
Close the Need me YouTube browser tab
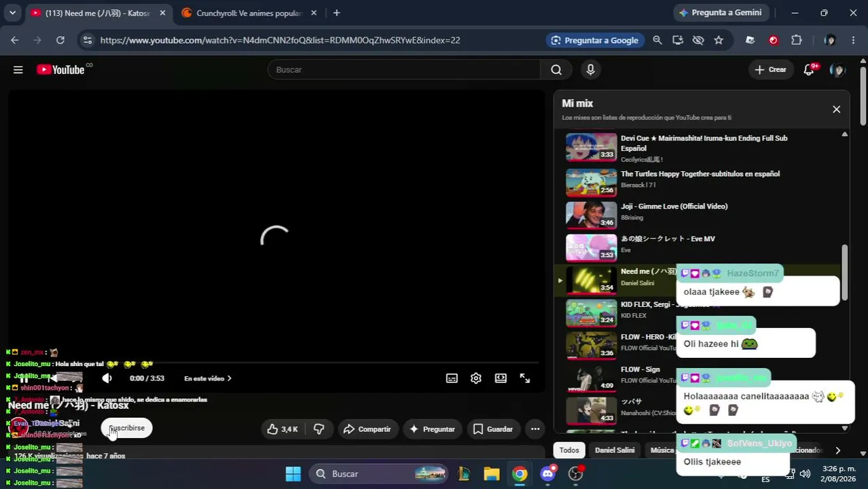click(162, 13)
